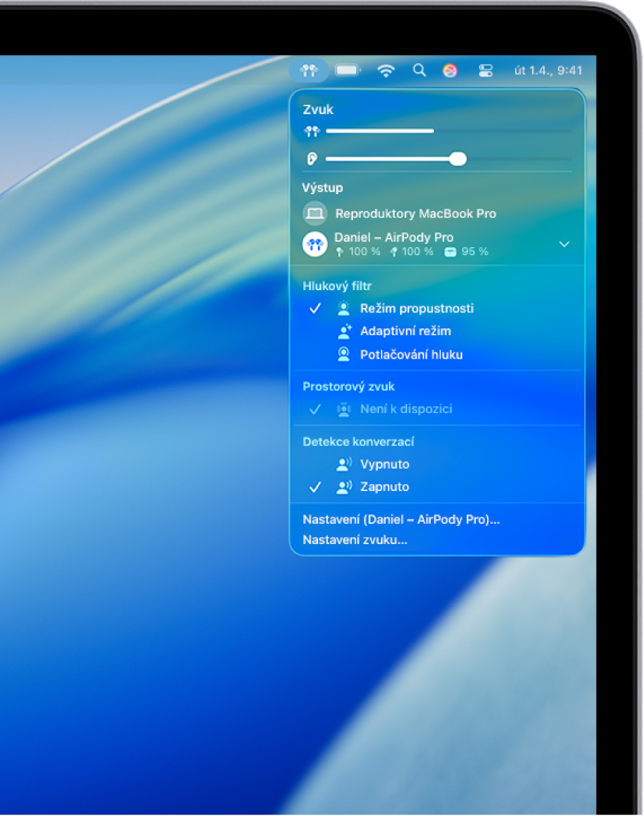Check the battery status icon in menu bar
644x816 pixels.
tap(347, 70)
